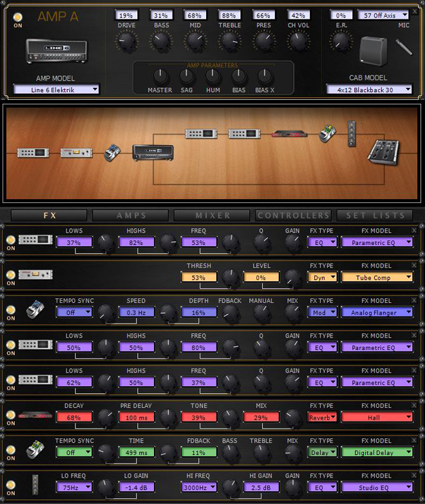The height and width of the screenshot is (504, 425).
Task: Switch to the FX tab
Action: 49,215
